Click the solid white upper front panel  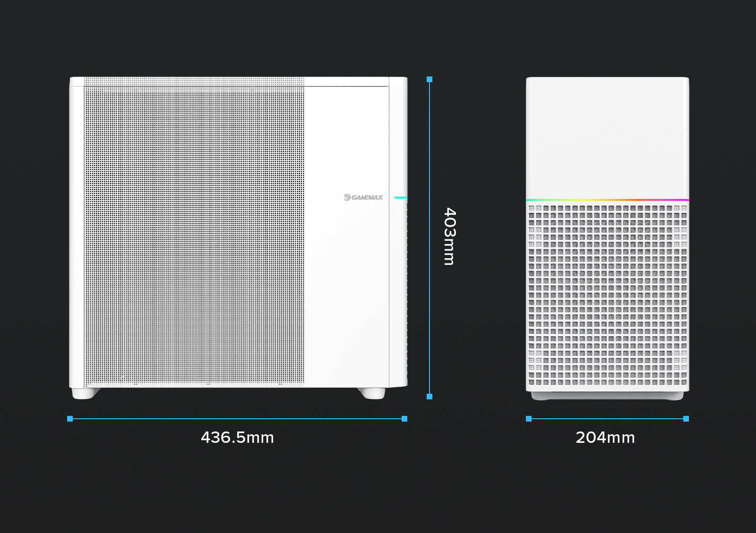point(607,137)
